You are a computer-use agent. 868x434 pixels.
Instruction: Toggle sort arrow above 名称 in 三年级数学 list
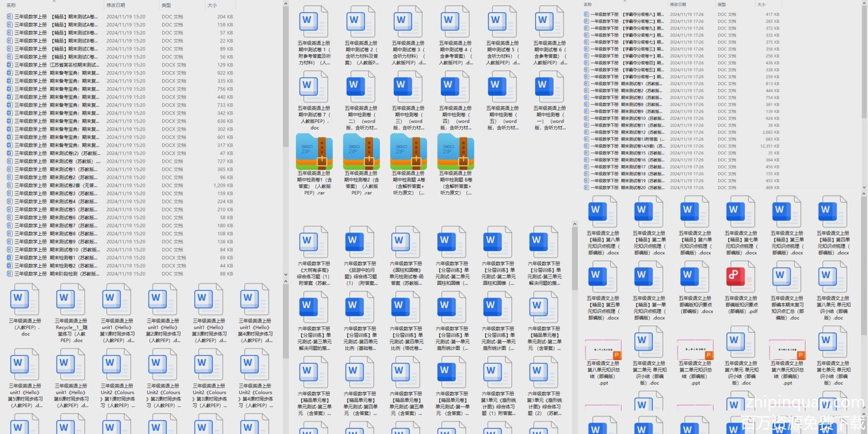pos(54,1)
